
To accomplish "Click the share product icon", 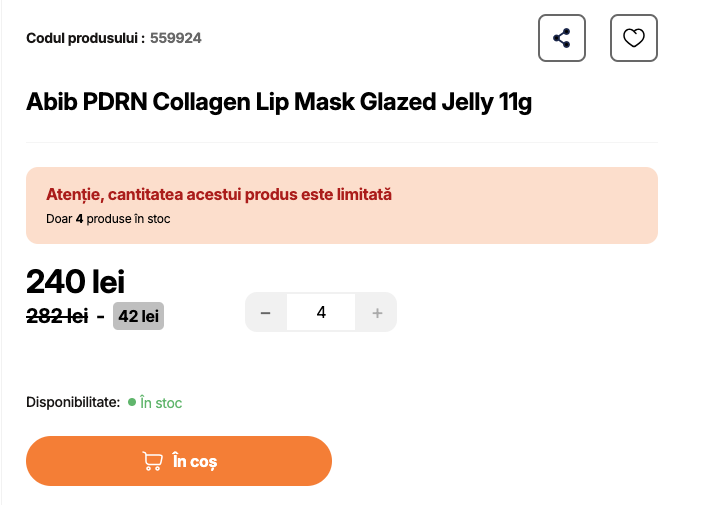I will click(x=562, y=39).
